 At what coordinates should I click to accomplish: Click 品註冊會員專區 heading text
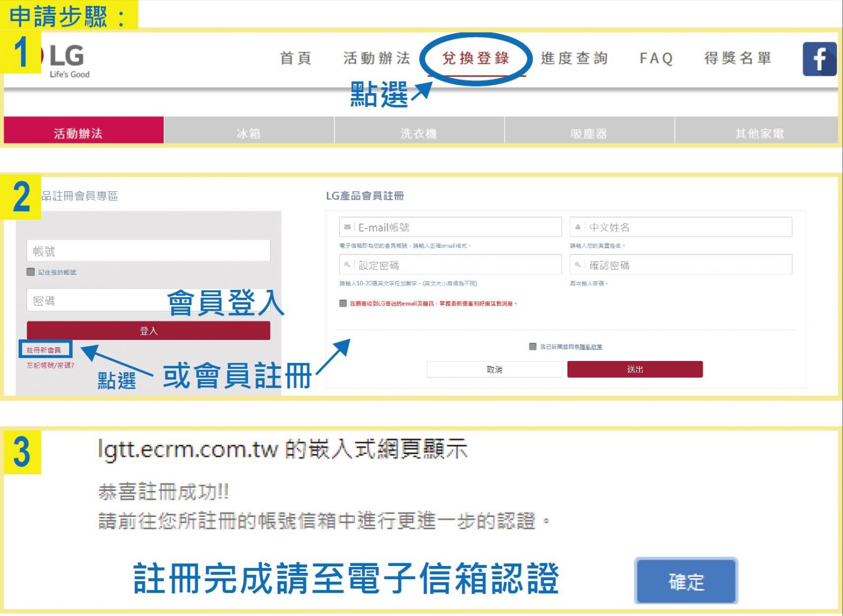[80, 196]
